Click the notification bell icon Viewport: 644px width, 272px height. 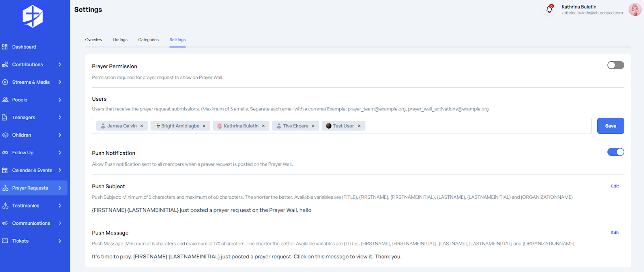tap(549, 9)
